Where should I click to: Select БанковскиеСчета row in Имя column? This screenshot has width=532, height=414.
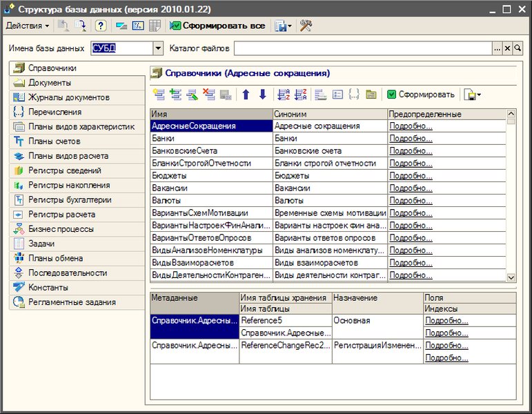(x=211, y=151)
